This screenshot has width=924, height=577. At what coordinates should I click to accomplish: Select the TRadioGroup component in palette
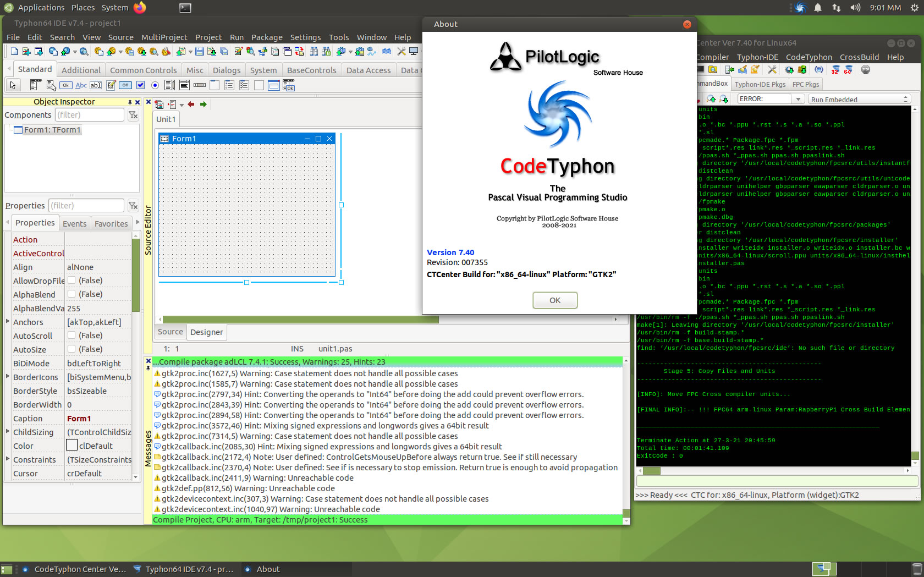point(229,85)
